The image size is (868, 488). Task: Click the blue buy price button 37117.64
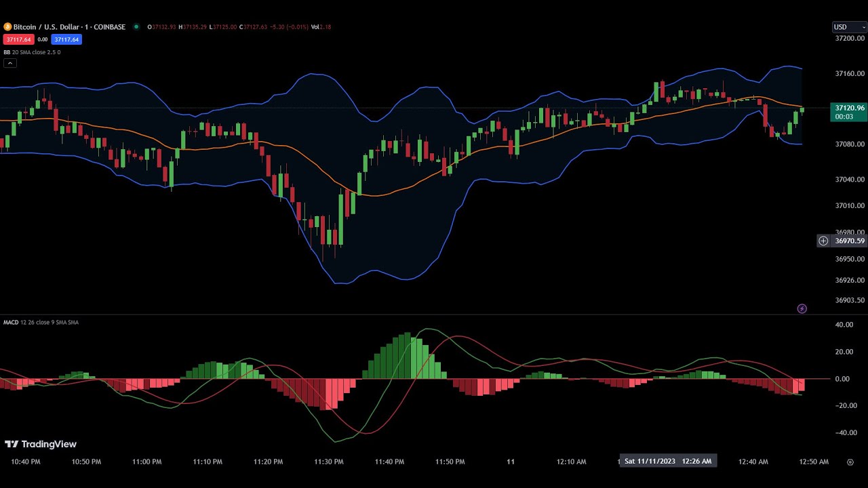(x=66, y=39)
